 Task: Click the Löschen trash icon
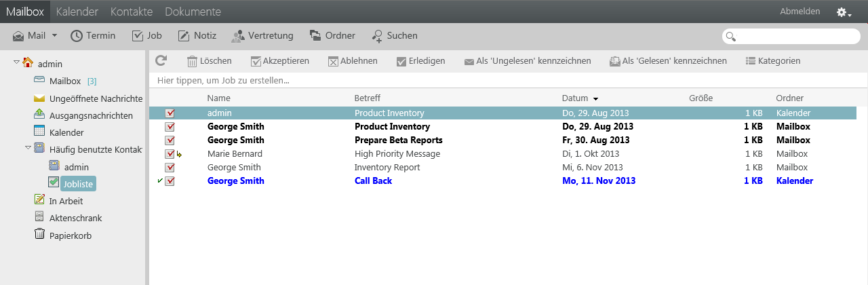pos(192,61)
